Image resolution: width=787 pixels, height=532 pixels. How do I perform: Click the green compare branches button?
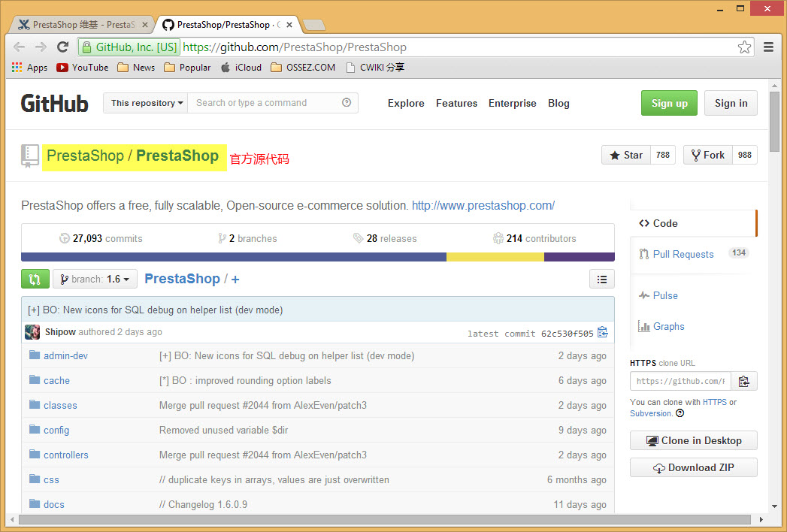point(35,279)
